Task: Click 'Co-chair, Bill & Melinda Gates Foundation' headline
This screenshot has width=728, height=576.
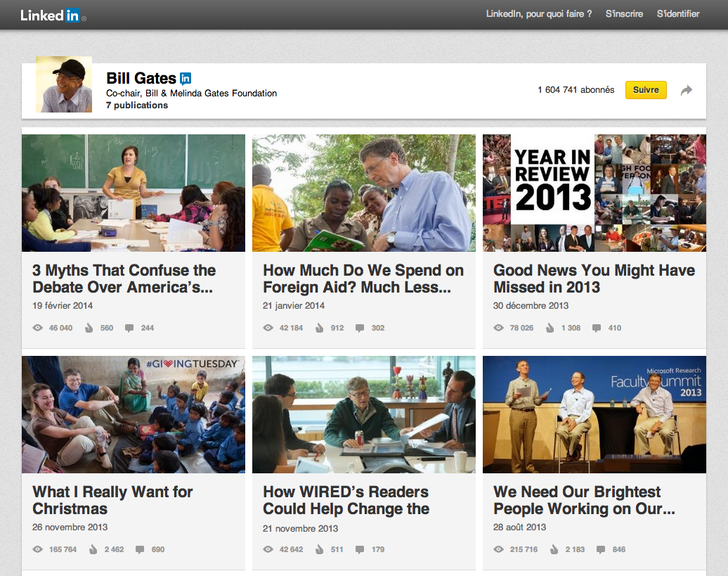Action: (191, 94)
